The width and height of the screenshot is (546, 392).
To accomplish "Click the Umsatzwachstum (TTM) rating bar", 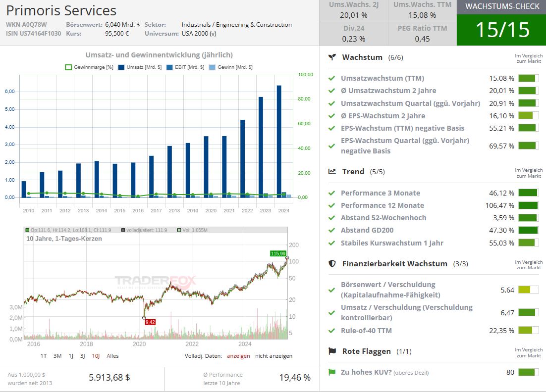I will 528,78.
